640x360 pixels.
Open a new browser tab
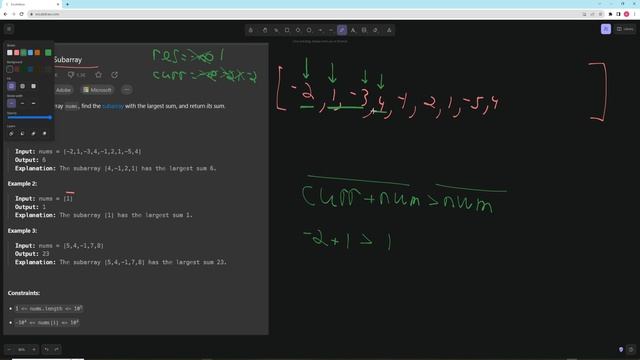(67, 4)
